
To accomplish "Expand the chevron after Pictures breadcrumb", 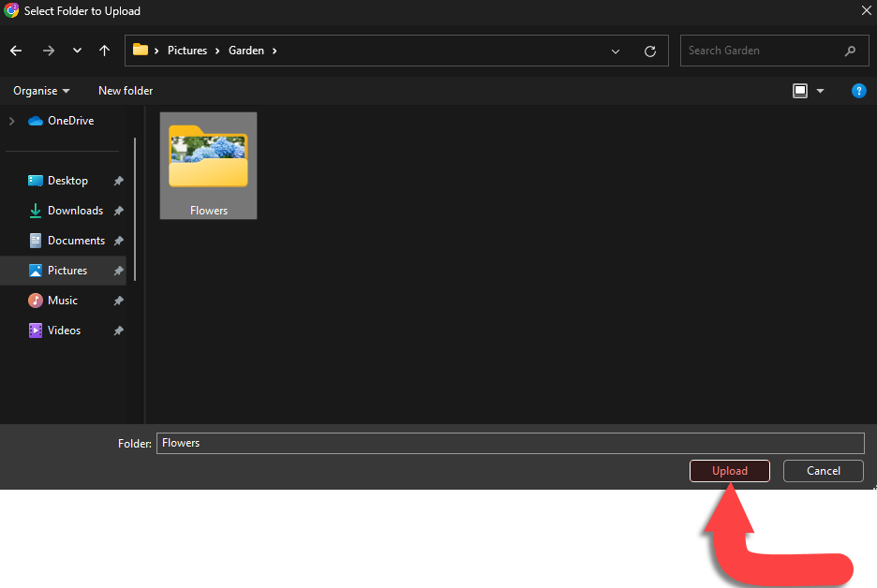I will (x=217, y=51).
